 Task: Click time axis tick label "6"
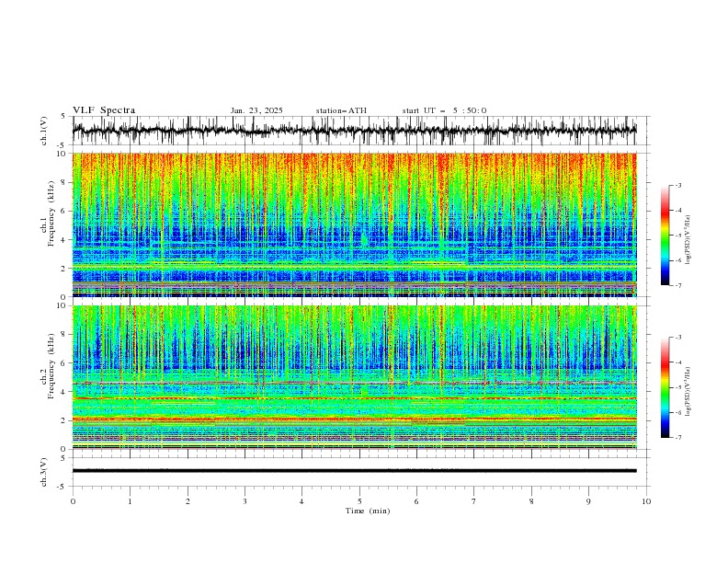click(x=416, y=501)
